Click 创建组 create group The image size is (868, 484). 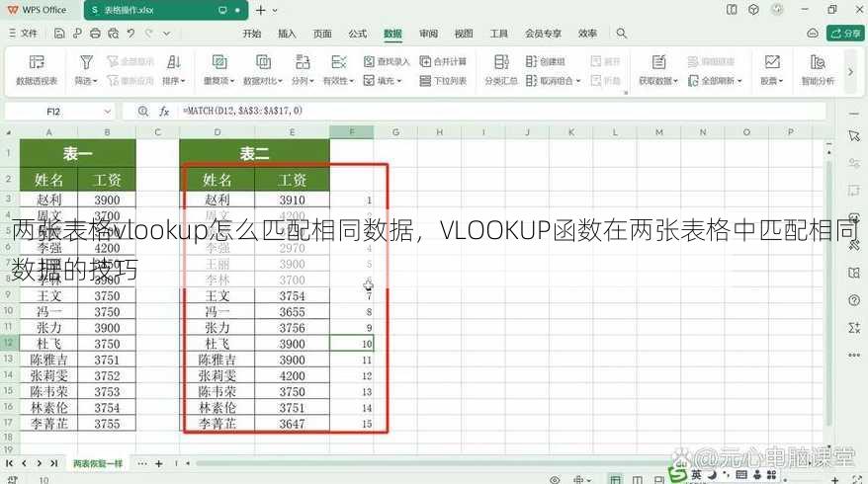pyautogui.click(x=546, y=61)
